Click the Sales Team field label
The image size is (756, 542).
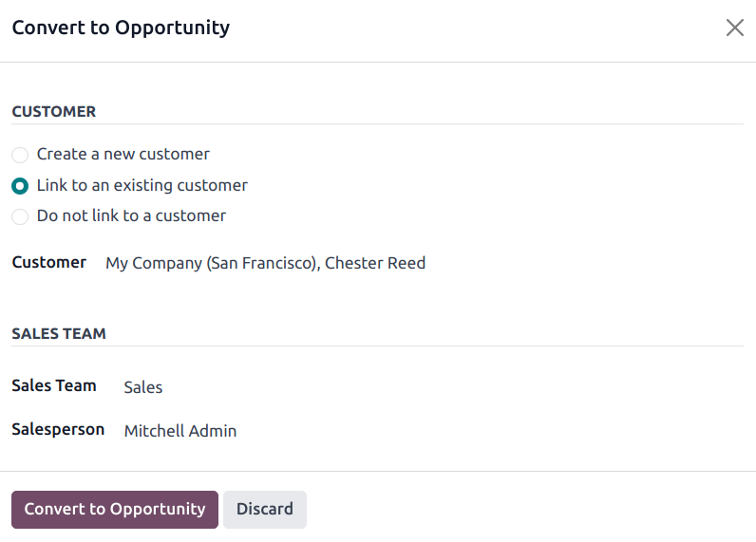point(54,385)
